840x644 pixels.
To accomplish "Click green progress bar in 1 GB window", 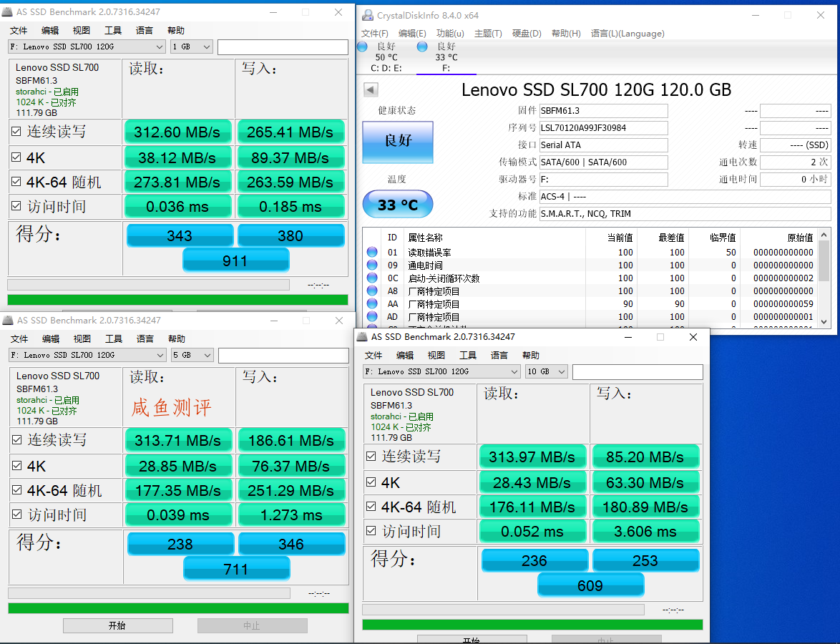I will tap(177, 300).
